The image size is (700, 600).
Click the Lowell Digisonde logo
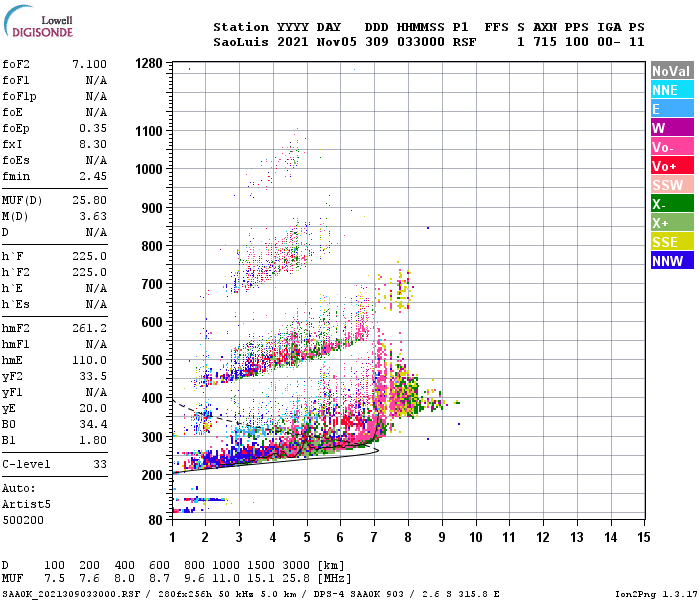[38, 21]
